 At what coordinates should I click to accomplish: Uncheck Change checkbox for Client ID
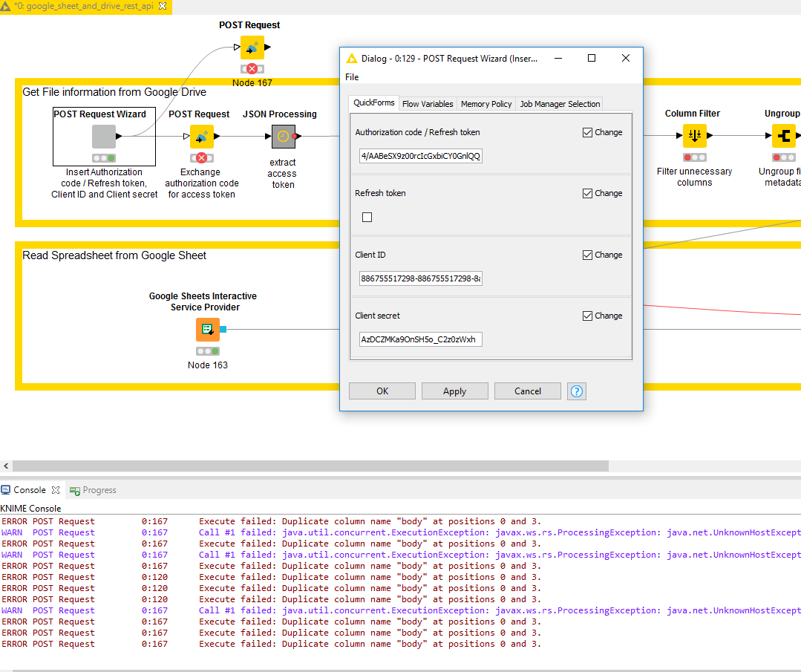click(x=588, y=255)
